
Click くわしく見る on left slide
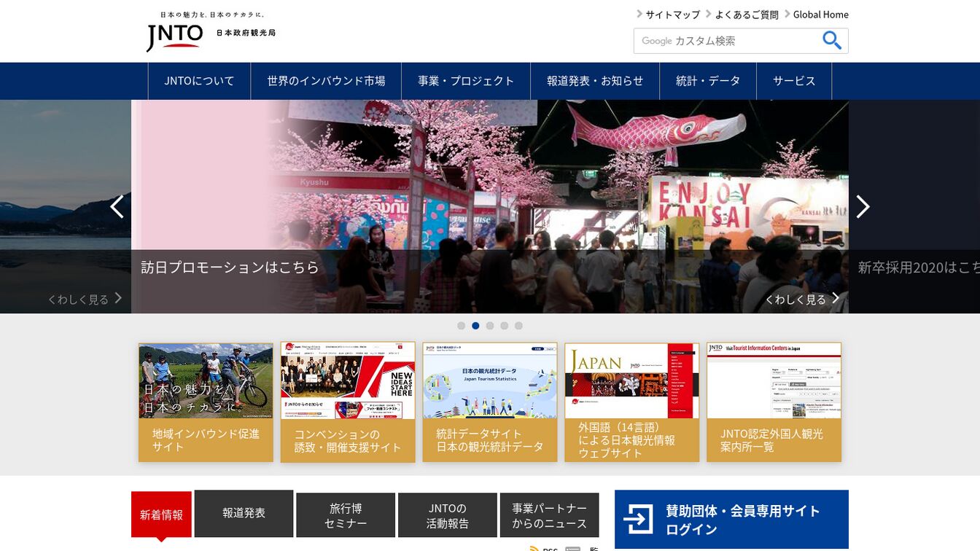pyautogui.click(x=85, y=299)
